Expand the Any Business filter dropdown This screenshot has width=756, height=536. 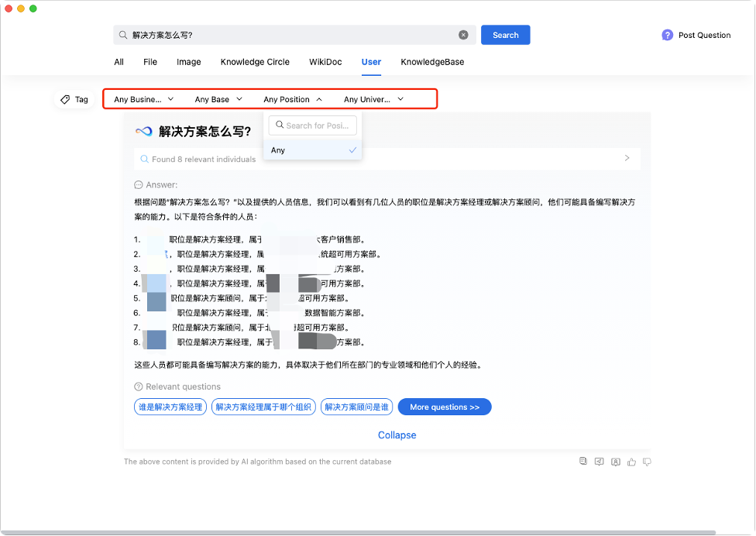click(143, 99)
